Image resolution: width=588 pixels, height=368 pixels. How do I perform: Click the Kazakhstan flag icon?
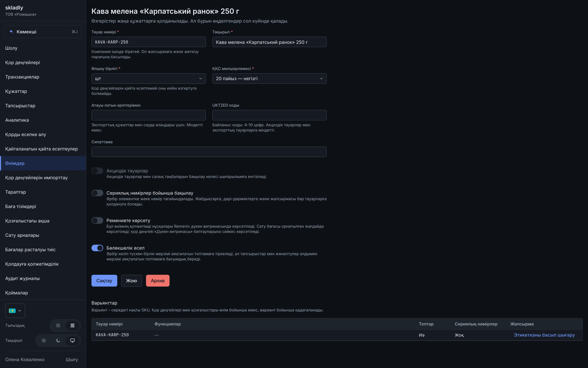(x=12, y=311)
